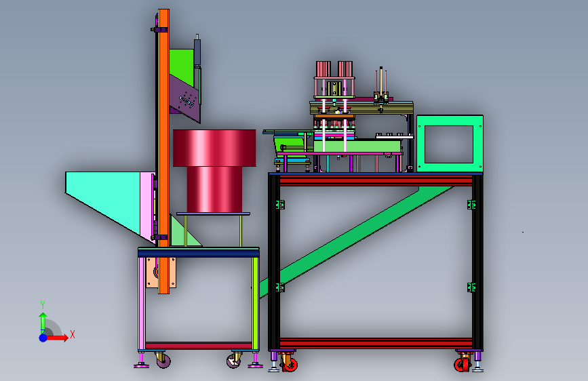Click the red X axis arrow of the triad
This screenshot has height=381, width=588.
(58, 338)
